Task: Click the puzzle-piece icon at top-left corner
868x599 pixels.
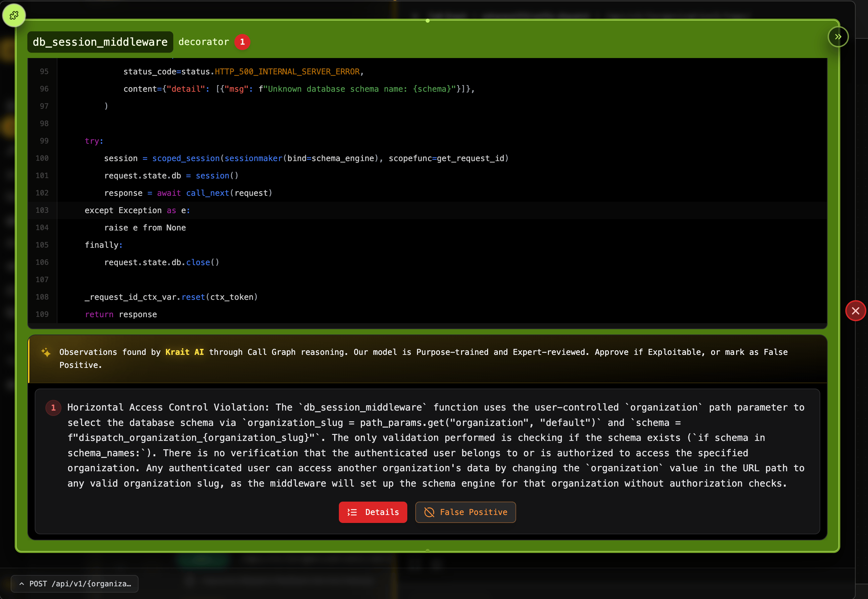Action: tap(14, 15)
